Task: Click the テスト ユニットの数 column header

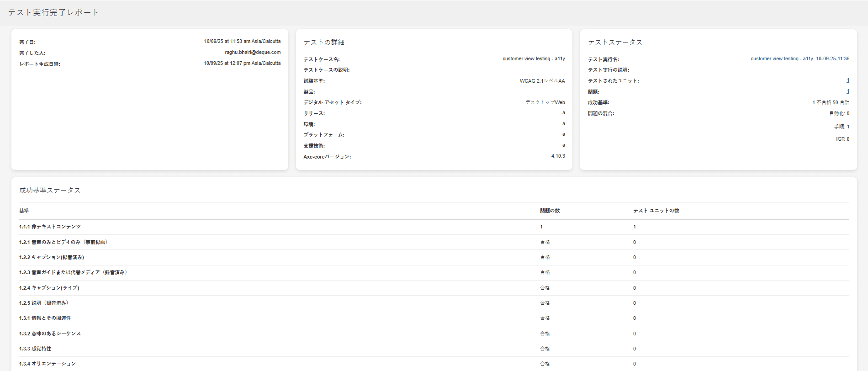Action: pos(656,211)
